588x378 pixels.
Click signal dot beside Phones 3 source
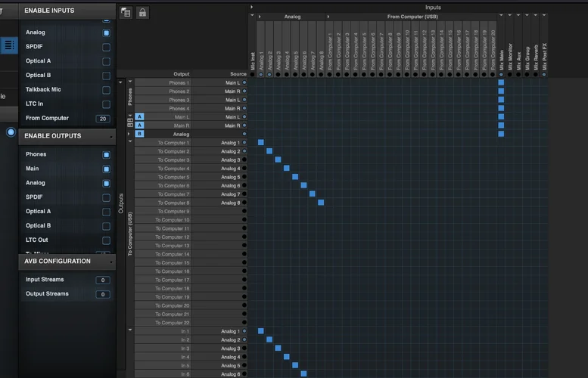point(244,100)
